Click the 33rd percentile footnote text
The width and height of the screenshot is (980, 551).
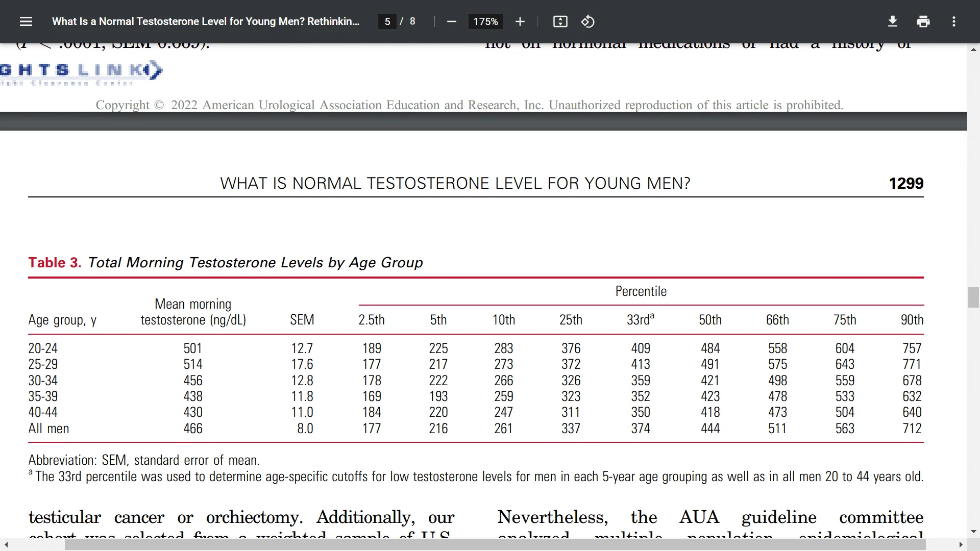(476, 477)
